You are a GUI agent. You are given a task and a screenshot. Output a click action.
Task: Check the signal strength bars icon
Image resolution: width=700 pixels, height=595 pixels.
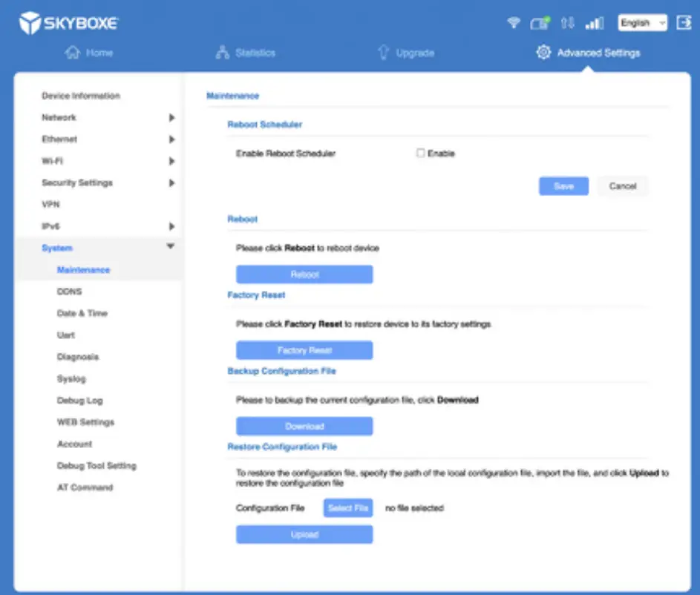pos(594,22)
